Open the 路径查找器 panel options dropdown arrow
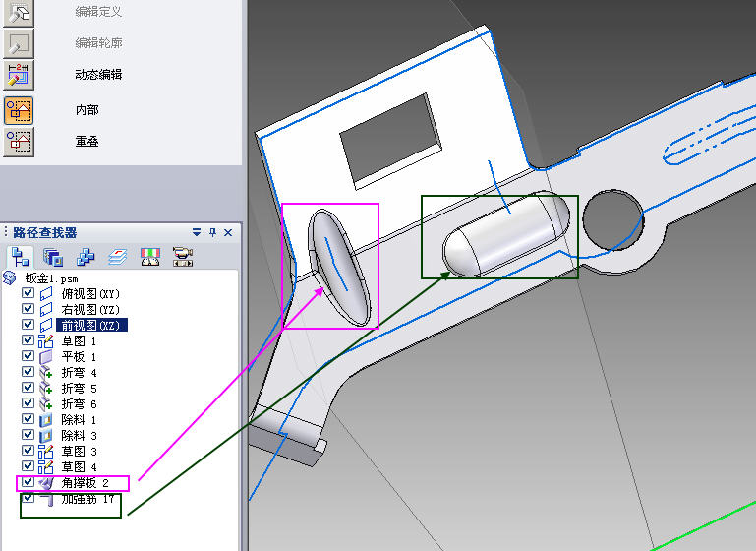The image size is (756, 551). [x=197, y=232]
